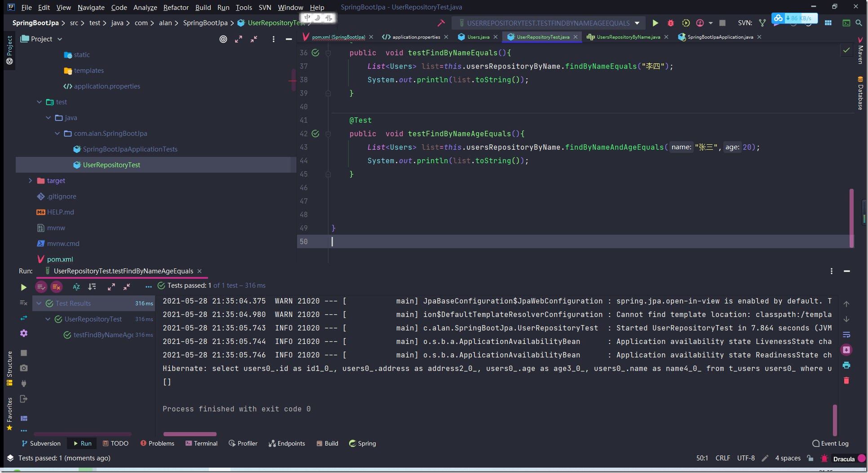This screenshot has height=473, width=868.
Task: Toggle show passed tests filter
Action: click(x=41, y=287)
